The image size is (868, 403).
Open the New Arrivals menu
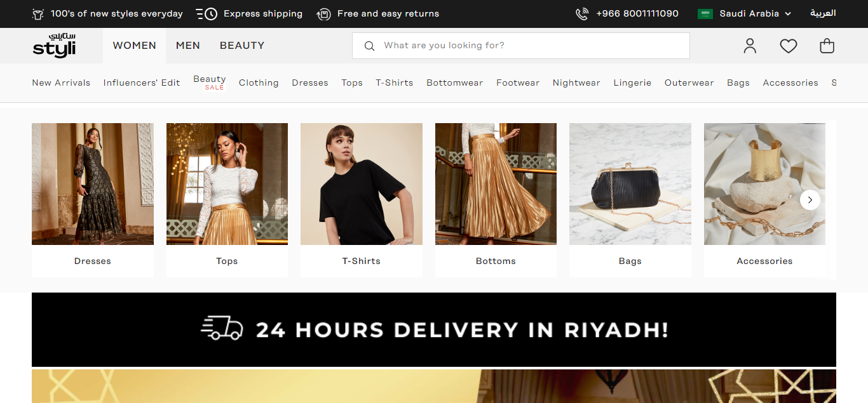click(x=61, y=83)
